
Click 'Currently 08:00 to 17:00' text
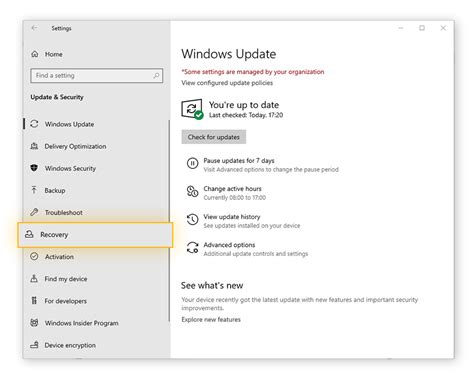(x=235, y=198)
